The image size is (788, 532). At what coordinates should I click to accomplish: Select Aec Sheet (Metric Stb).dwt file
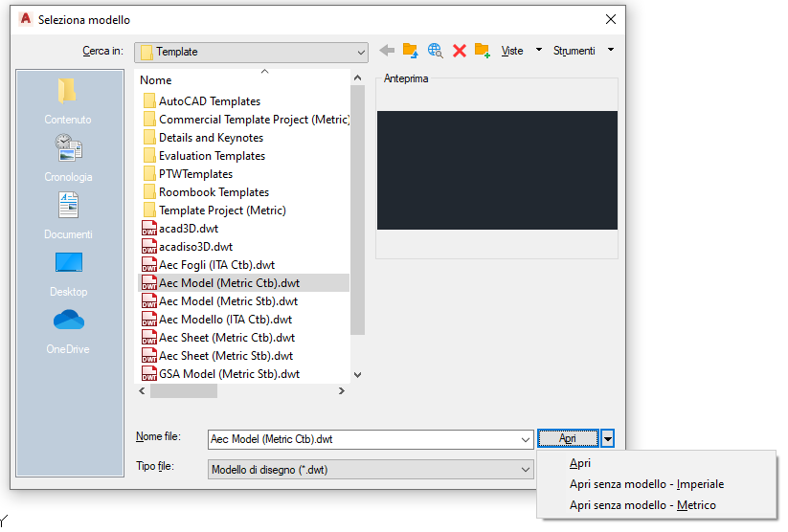217,355
